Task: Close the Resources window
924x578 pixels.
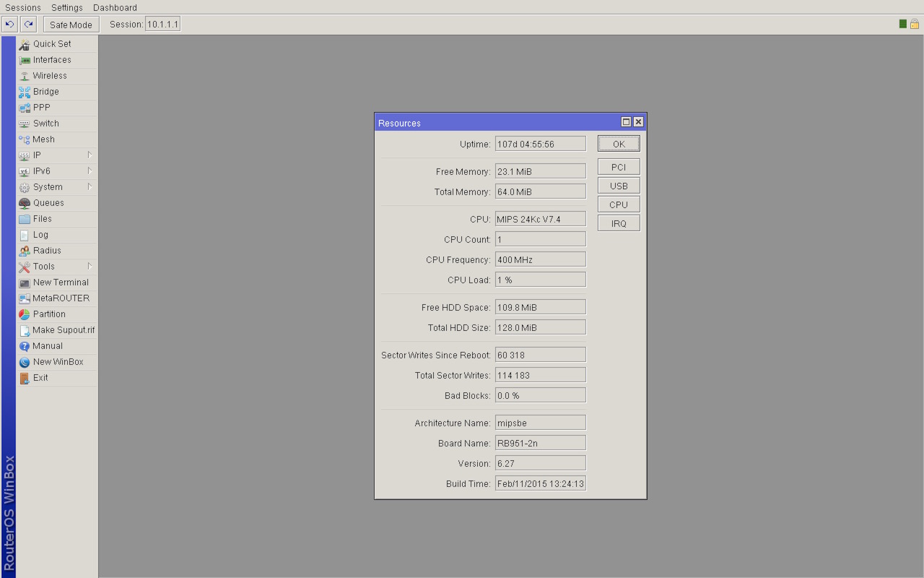Action: (x=638, y=122)
